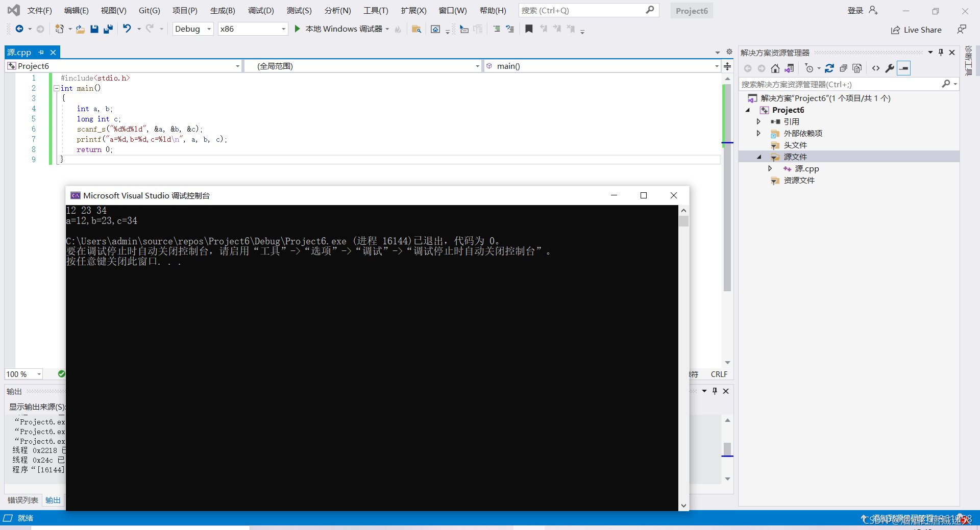This screenshot has height=530, width=980.
Task: Start debugging with the green play icon
Action: [x=298, y=29]
